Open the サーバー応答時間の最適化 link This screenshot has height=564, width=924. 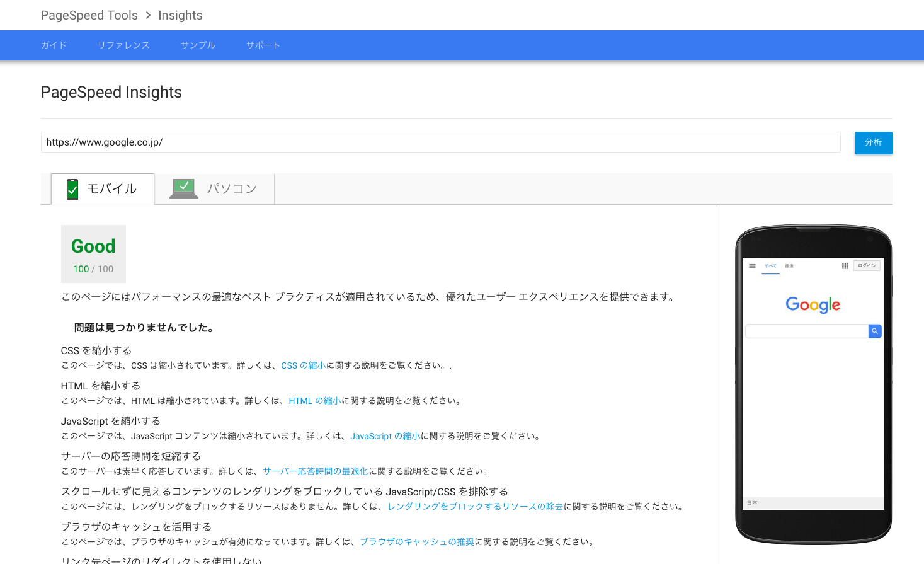point(315,471)
